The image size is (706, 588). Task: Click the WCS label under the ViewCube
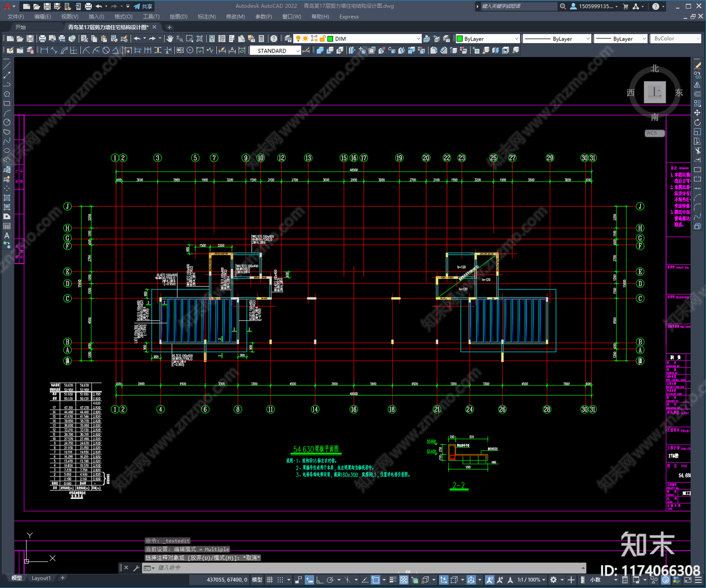click(654, 133)
